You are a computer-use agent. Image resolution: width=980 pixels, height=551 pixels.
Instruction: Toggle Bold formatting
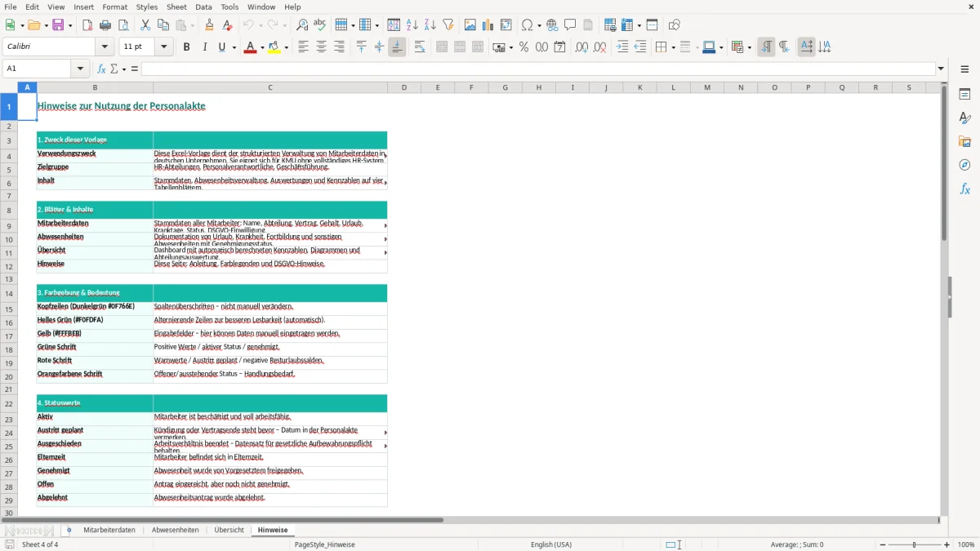[187, 47]
